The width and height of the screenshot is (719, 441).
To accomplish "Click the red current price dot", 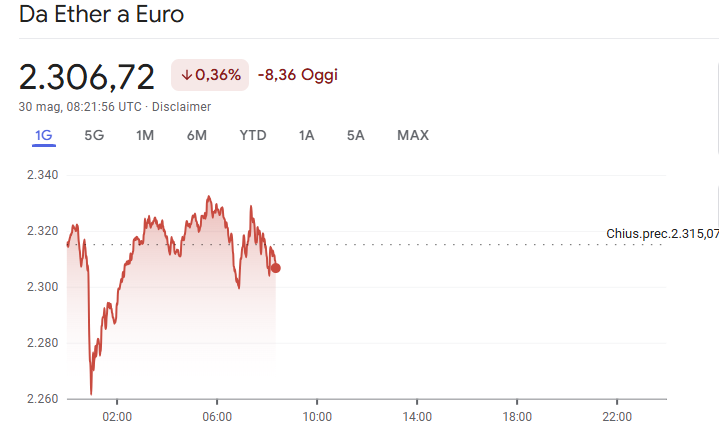I will [x=275, y=268].
